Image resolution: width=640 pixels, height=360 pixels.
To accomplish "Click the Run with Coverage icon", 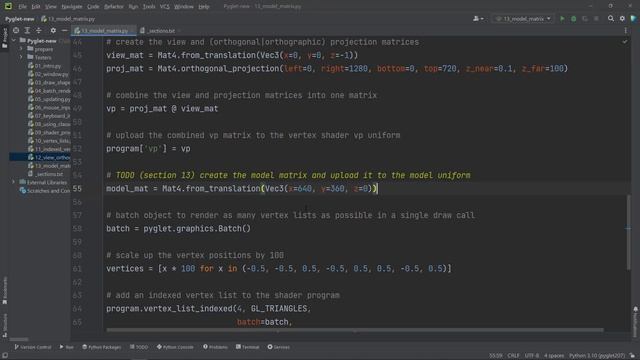I will 585,19.
